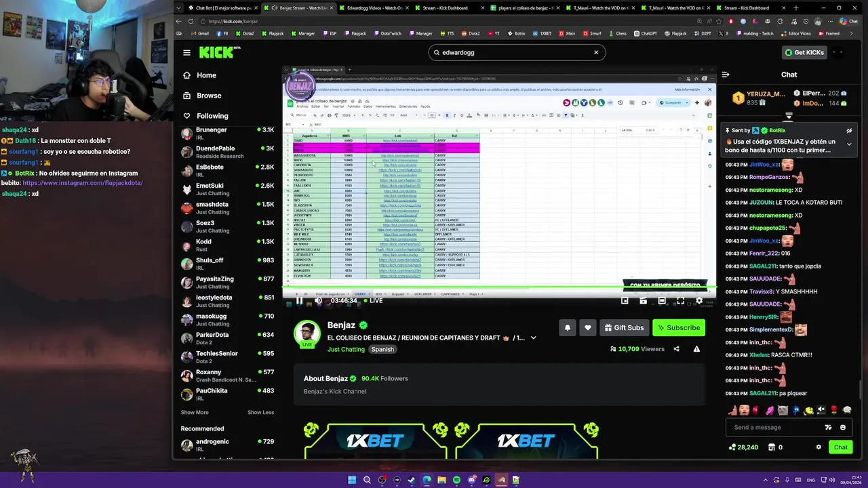Report stream with warning icon

696,349
